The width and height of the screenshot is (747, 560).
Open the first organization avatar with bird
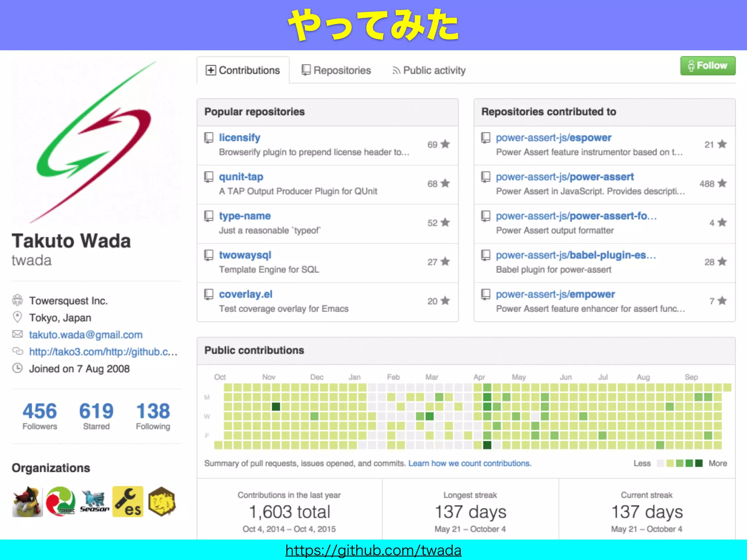(27, 502)
